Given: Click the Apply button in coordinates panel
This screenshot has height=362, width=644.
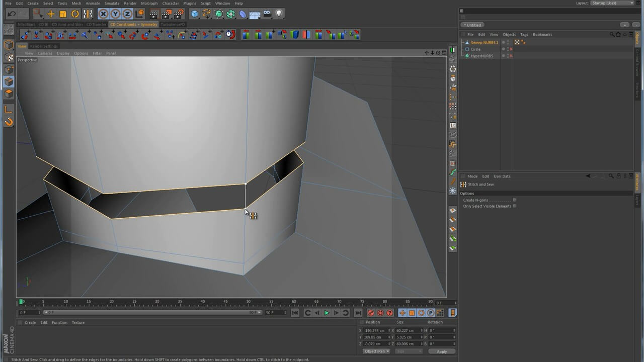Looking at the screenshot, I should click(441, 351).
